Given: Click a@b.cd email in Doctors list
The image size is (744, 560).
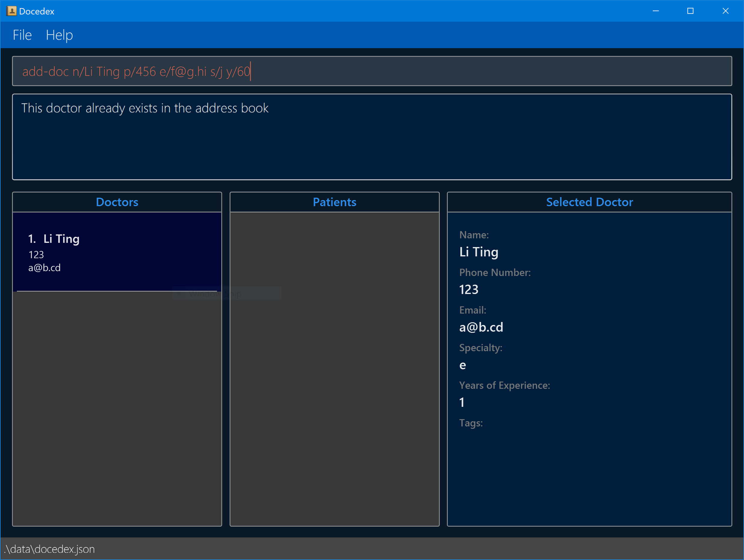Looking at the screenshot, I should pos(45,268).
